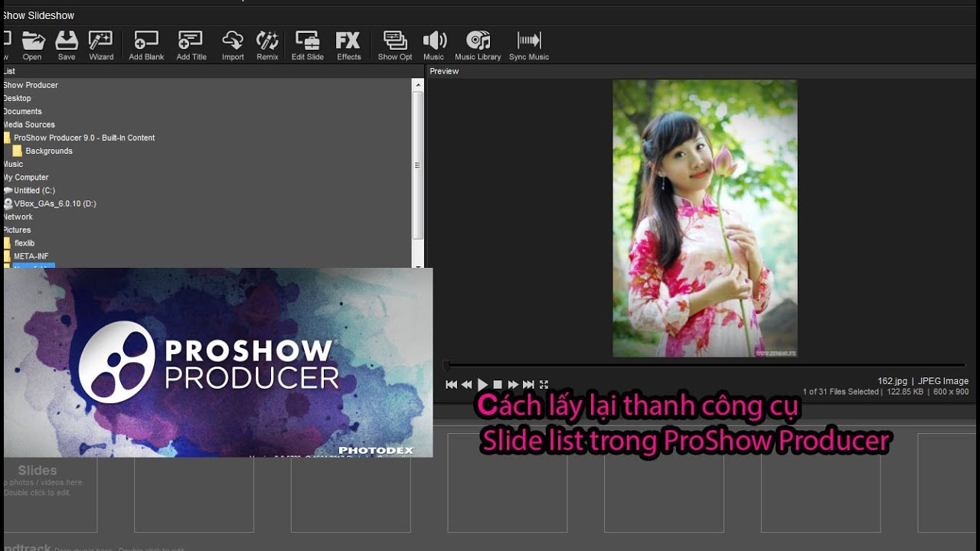Select Desktop in folder list
The height and width of the screenshot is (551, 980).
[17, 98]
